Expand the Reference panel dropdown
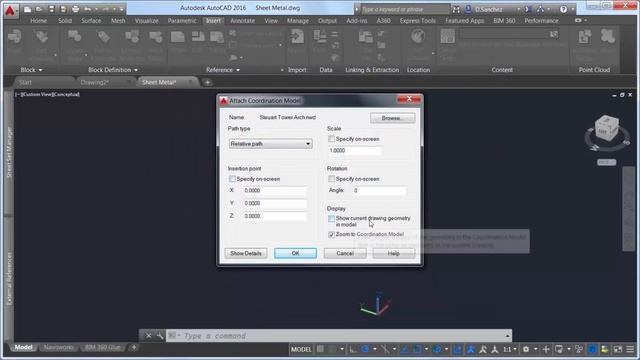This screenshot has height=360, width=640. 238,70
